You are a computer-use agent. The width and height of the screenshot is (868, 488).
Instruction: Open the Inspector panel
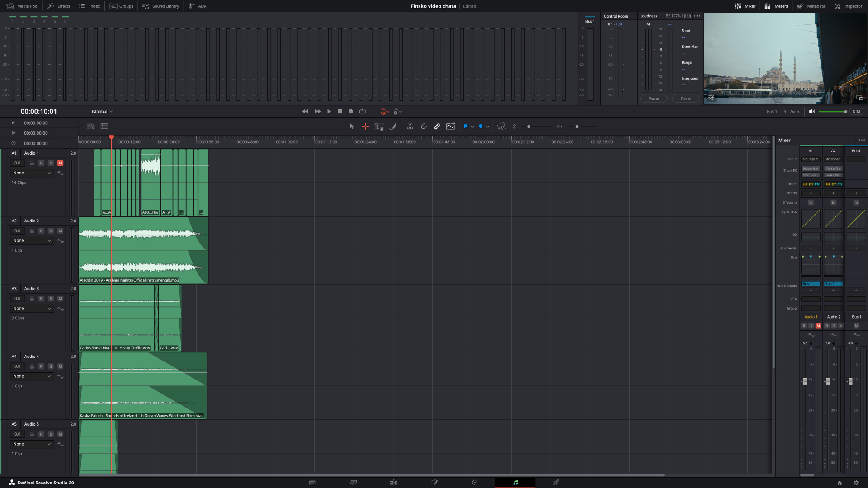(x=849, y=6)
